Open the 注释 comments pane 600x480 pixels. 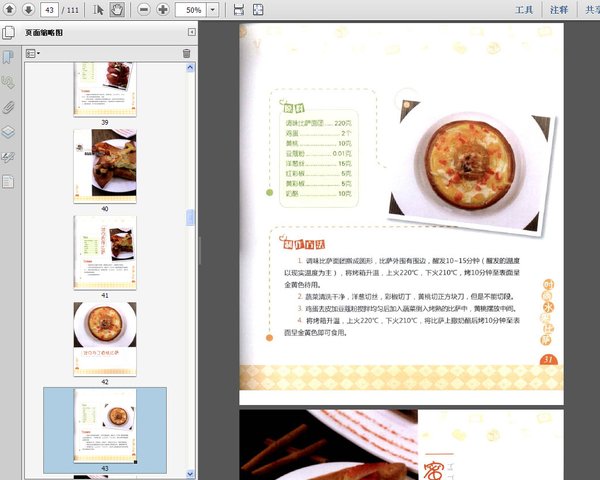click(x=559, y=10)
